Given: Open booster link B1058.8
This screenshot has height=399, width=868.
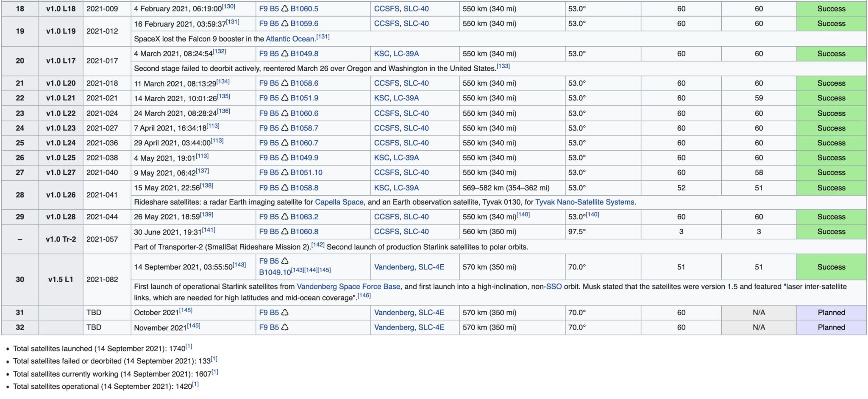Looking at the screenshot, I should pyautogui.click(x=304, y=188).
